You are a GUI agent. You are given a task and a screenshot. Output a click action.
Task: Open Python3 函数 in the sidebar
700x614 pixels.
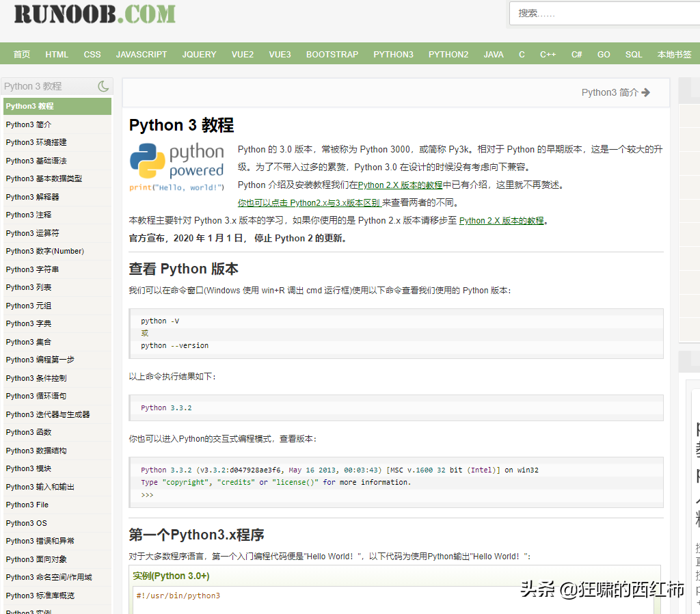57,432
